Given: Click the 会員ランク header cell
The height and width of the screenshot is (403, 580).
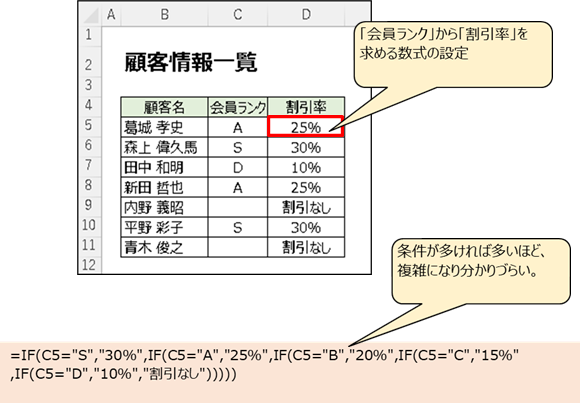Looking at the screenshot, I should pyautogui.click(x=238, y=107).
